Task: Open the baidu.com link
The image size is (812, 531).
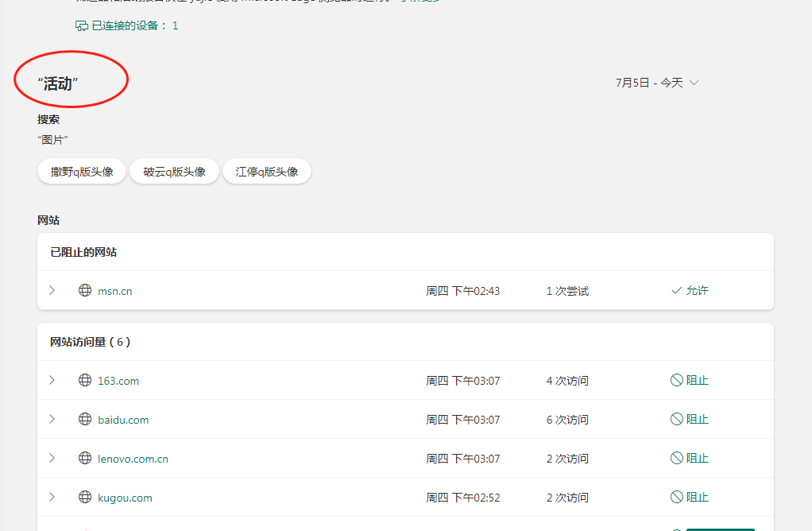Action: (123, 420)
